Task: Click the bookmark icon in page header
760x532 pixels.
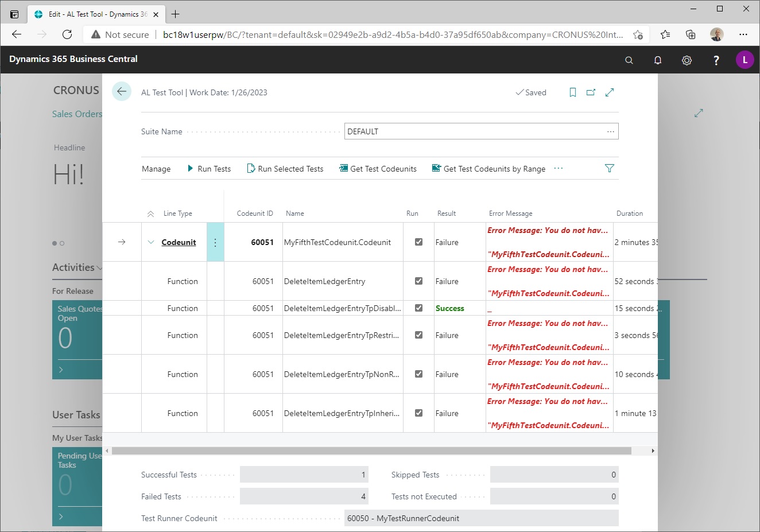Action: (572, 92)
